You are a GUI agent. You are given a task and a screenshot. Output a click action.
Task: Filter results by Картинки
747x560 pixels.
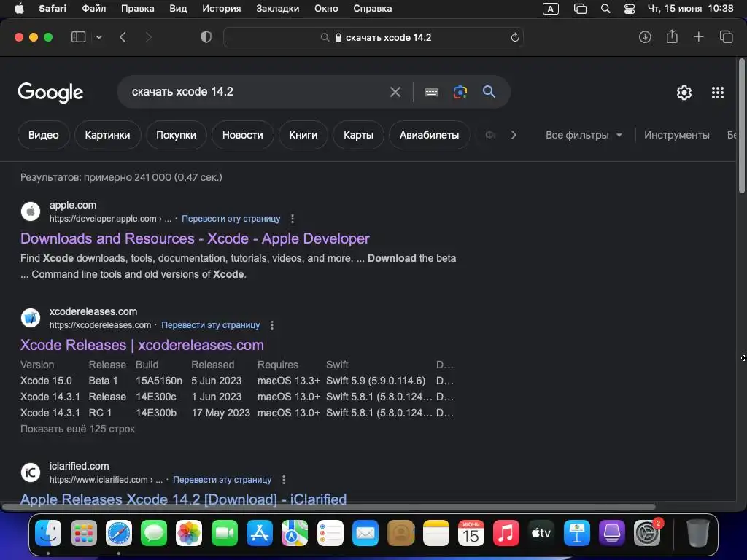coord(107,135)
